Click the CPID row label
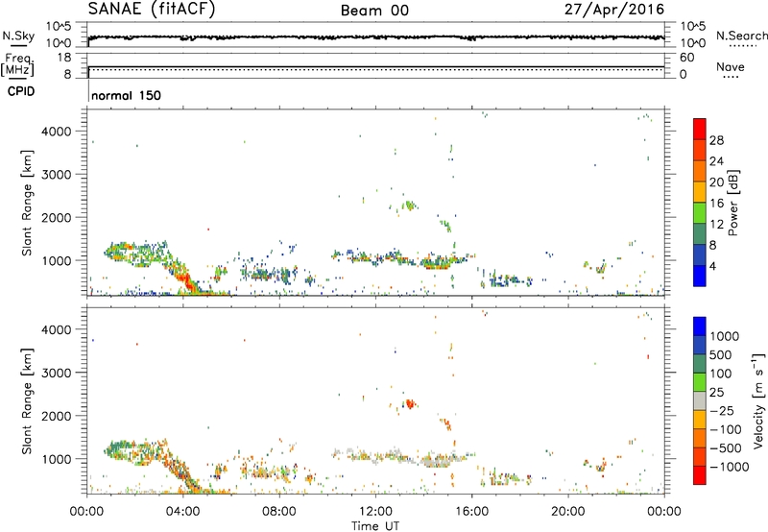This screenshot has width=768, height=532. pyautogui.click(x=21, y=91)
